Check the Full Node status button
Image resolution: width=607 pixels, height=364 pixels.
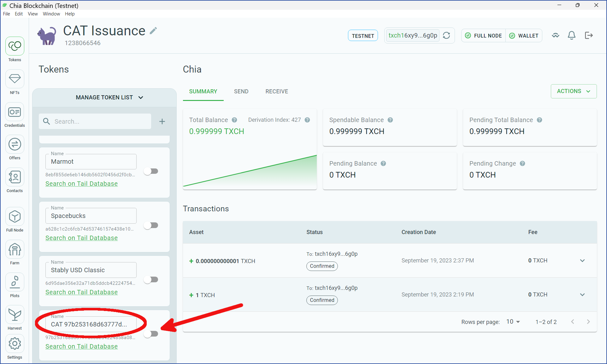coord(484,36)
